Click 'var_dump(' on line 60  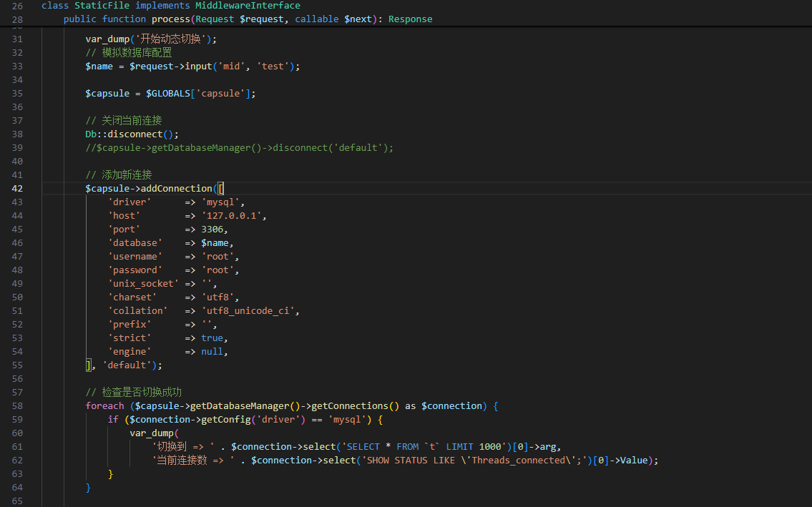[155, 433]
